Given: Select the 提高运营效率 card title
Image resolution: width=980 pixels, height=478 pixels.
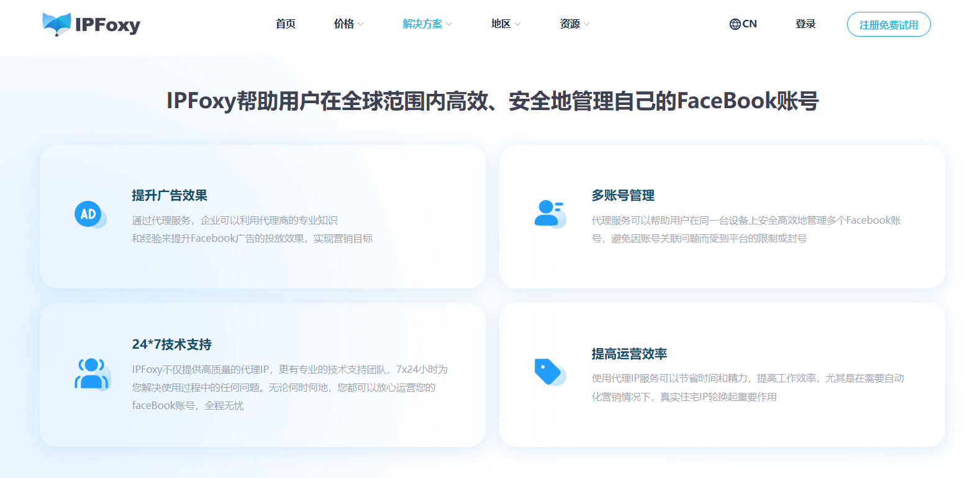Looking at the screenshot, I should pos(629,354).
